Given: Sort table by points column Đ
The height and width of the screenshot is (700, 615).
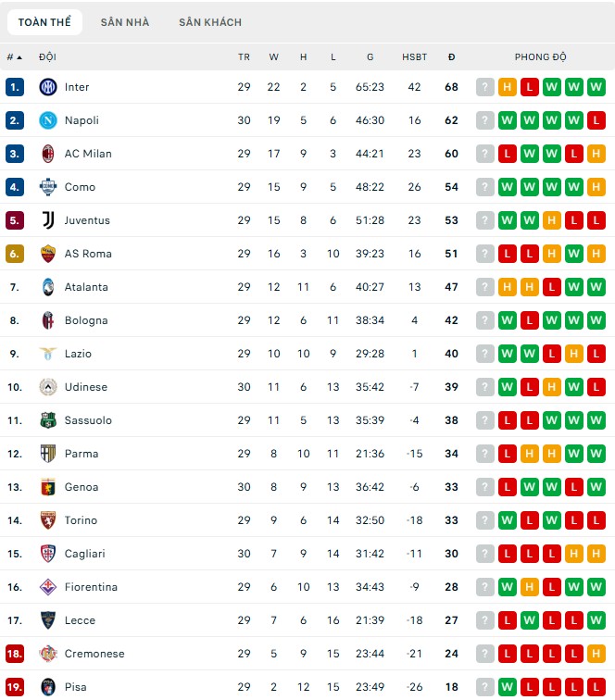Looking at the screenshot, I should 451,56.
